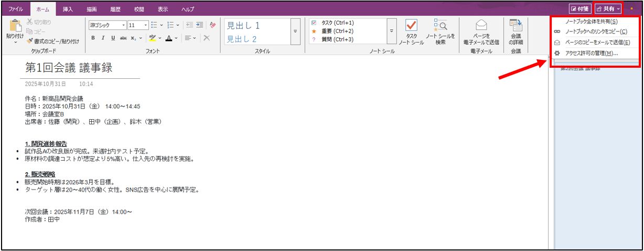Click the 貼り付け paste clipboard icon

pyautogui.click(x=15, y=26)
